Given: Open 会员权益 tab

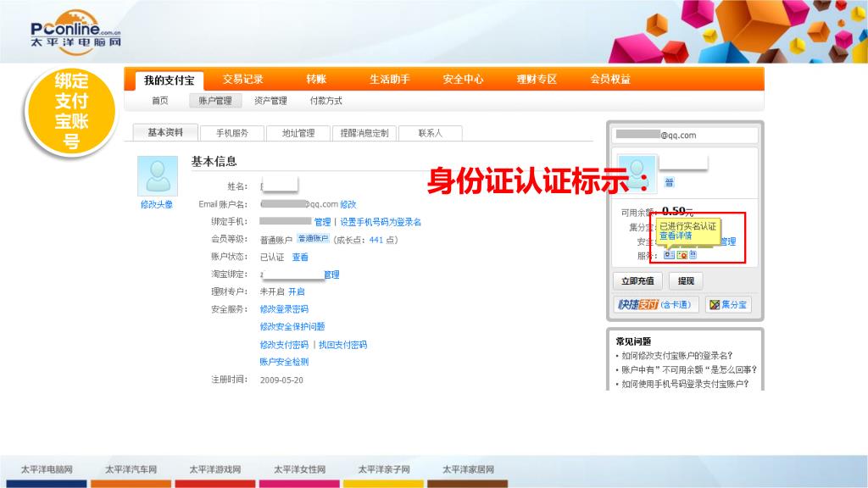Looking at the screenshot, I should [x=610, y=79].
